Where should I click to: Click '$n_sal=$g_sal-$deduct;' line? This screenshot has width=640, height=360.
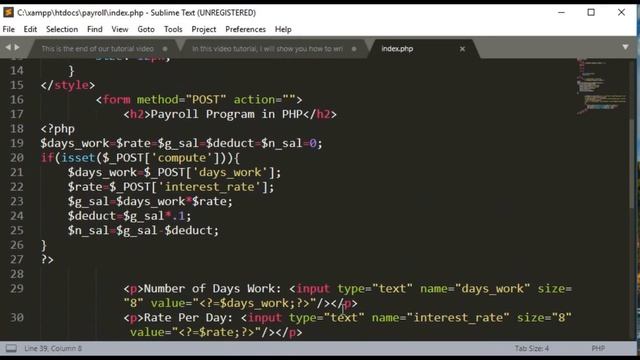coord(143,230)
